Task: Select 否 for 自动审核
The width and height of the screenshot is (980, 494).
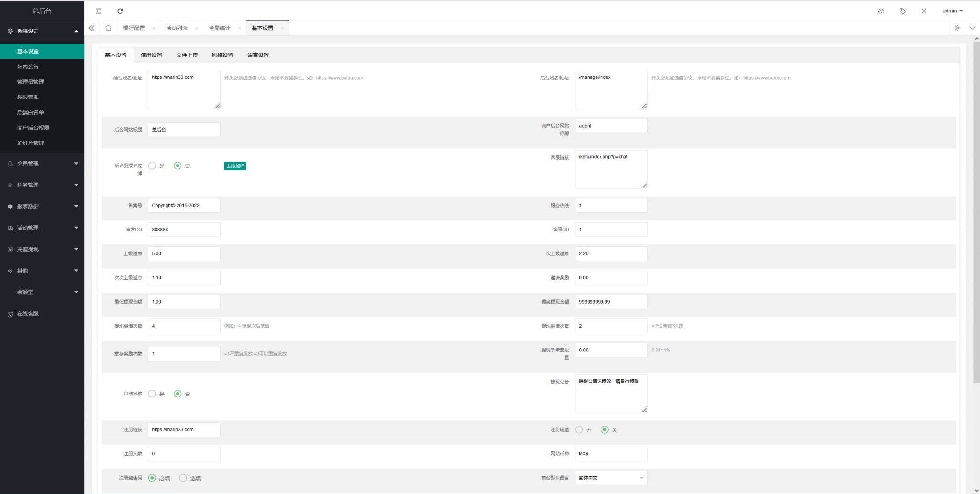Action: [x=178, y=394]
